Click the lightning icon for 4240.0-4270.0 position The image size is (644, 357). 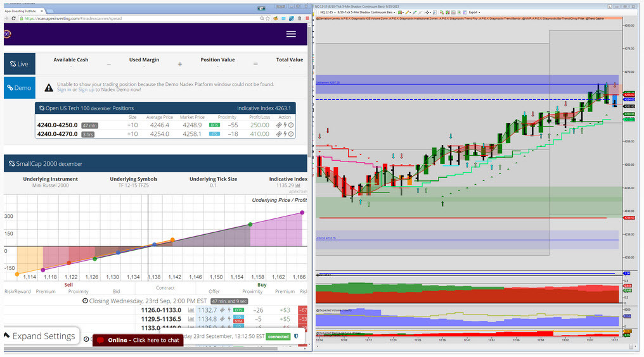tap(285, 134)
